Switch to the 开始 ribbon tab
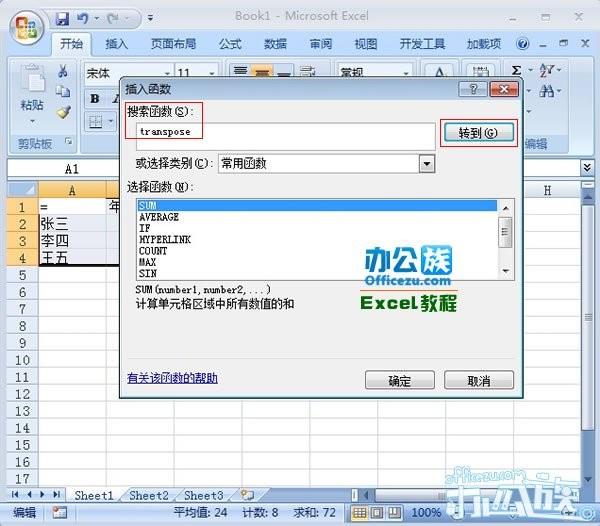 click(x=71, y=44)
